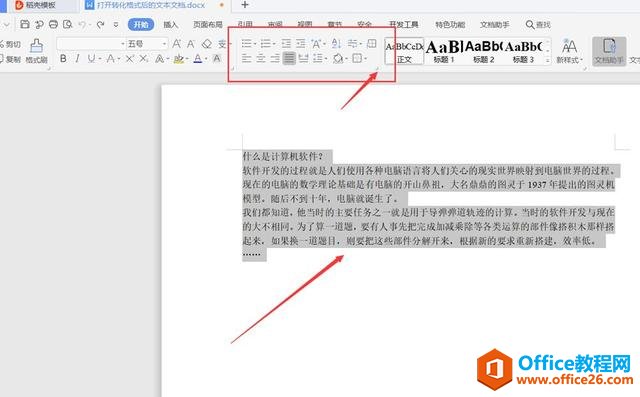640x397 pixels.
Task: Click the font color red A swatch
Action: pyautogui.click(x=198, y=59)
